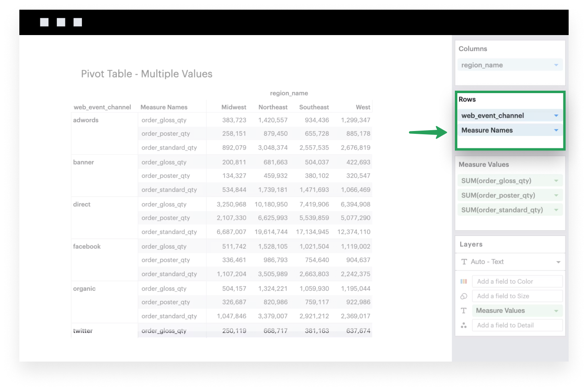Click the middle square icon in the title bar
This screenshot has height=391, width=588.
[60, 22]
